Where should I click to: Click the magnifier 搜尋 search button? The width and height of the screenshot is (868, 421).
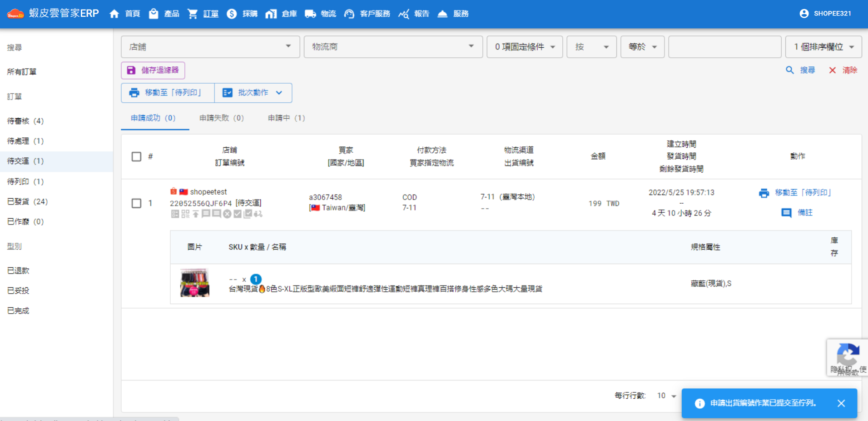800,70
